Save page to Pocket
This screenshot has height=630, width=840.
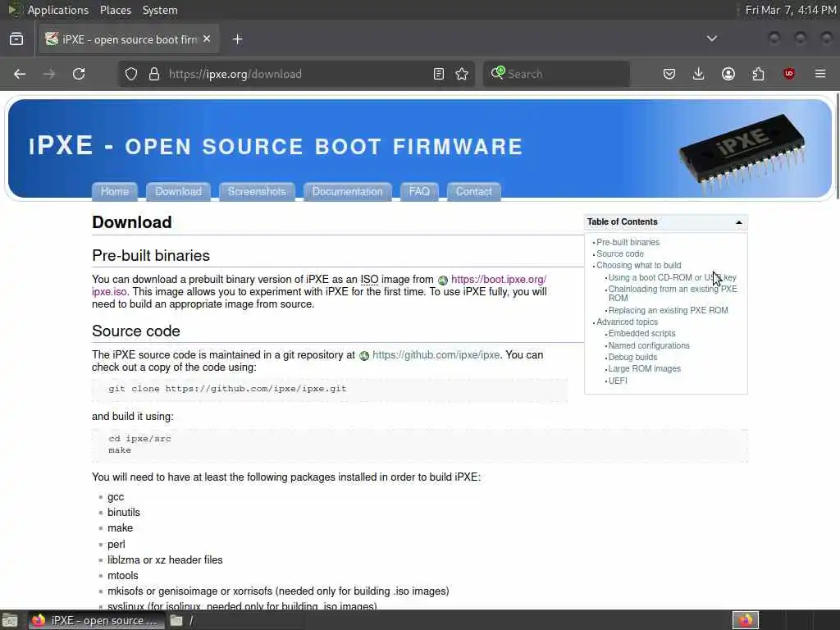669,74
